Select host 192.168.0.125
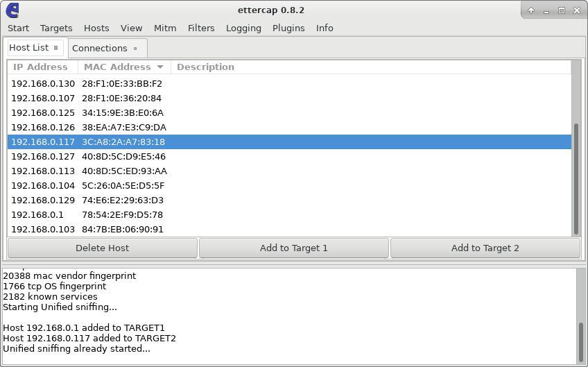 click(289, 113)
